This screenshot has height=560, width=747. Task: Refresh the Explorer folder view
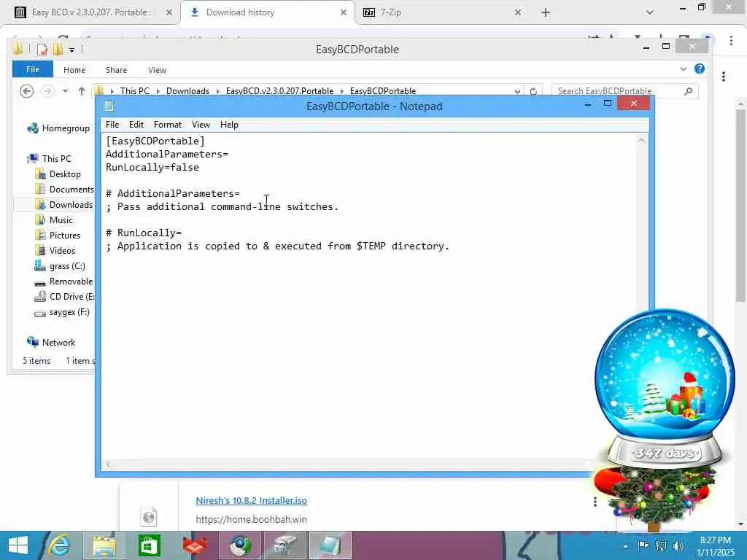(533, 91)
